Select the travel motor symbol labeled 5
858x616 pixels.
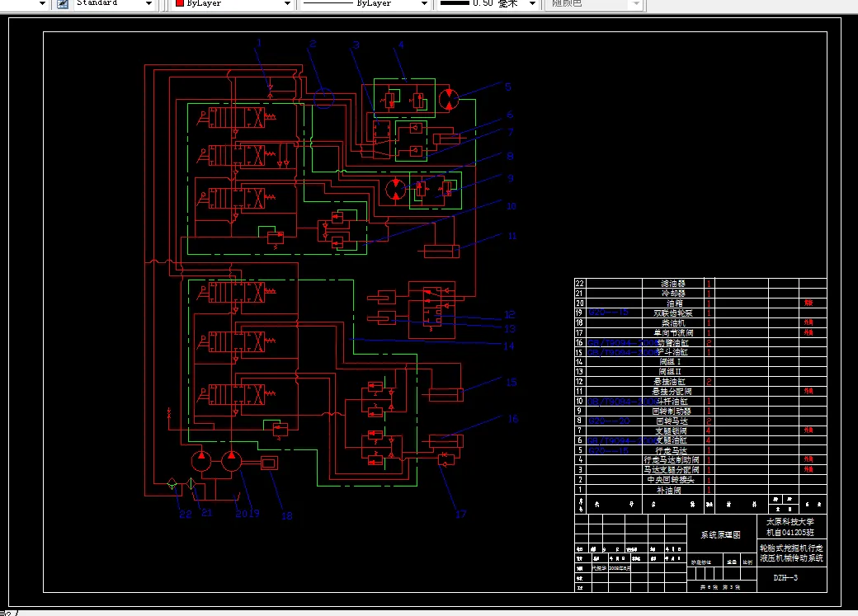pos(449,99)
